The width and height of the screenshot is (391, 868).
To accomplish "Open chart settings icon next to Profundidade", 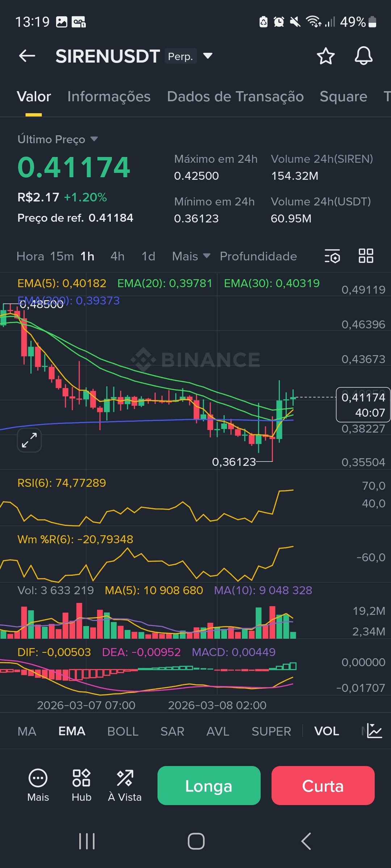I will pos(332,256).
